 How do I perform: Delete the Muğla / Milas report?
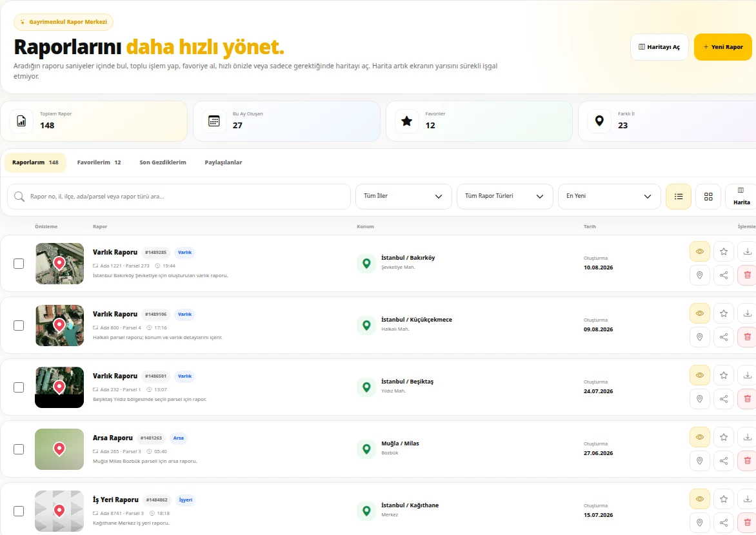coord(748,461)
